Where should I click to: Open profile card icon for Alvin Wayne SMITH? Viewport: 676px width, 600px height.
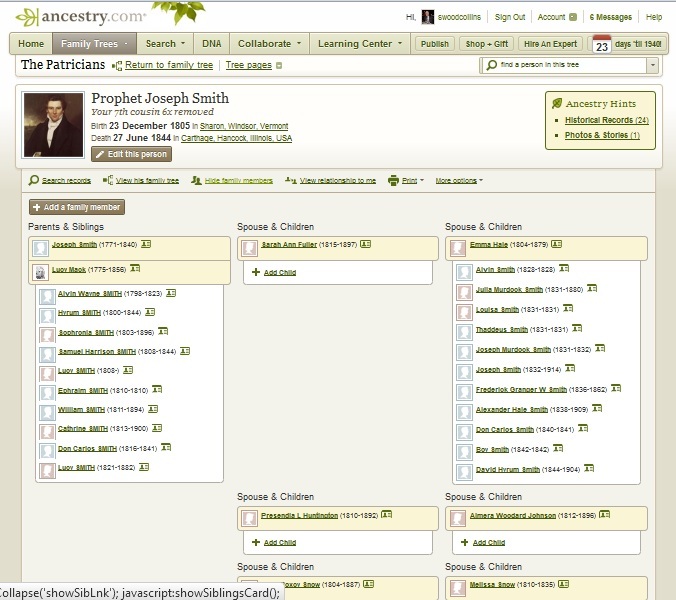click(x=171, y=293)
